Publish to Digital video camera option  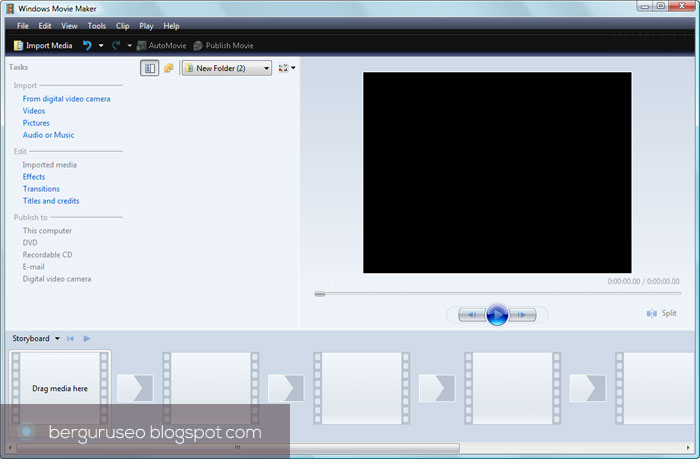[57, 279]
